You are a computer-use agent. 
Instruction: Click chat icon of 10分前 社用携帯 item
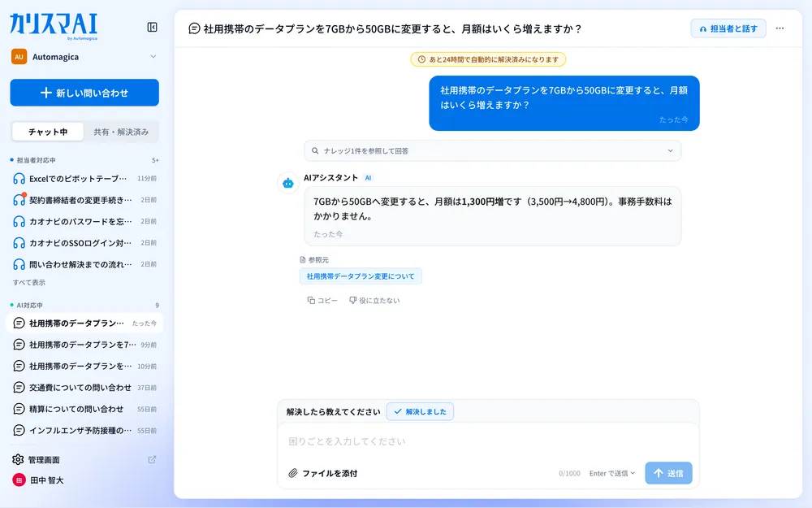(19, 366)
